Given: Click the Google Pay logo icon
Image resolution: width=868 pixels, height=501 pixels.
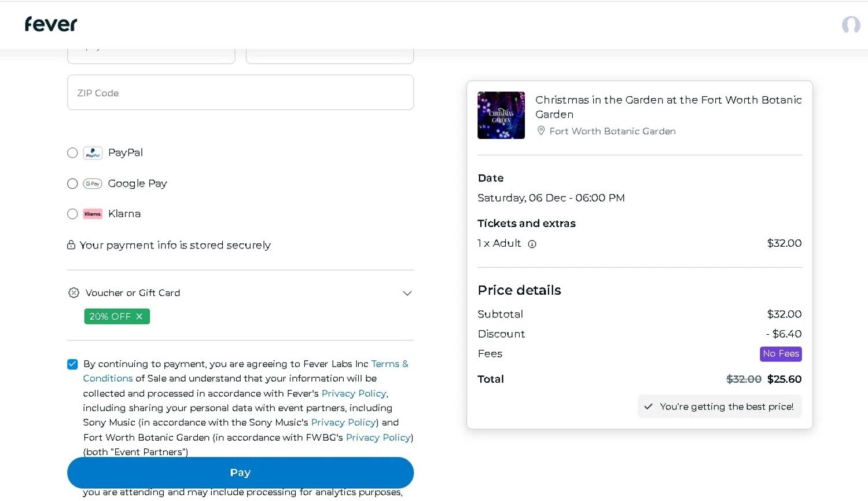Looking at the screenshot, I should pyautogui.click(x=93, y=184).
